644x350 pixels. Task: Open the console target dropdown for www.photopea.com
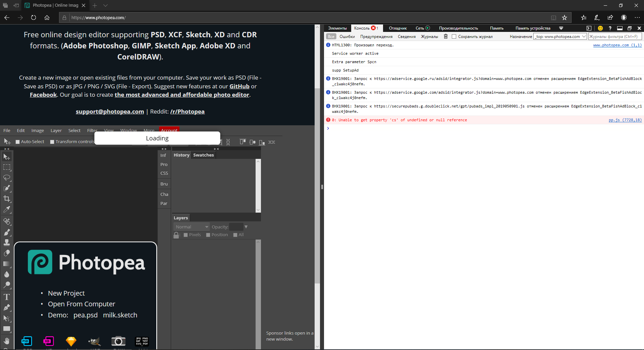559,36
